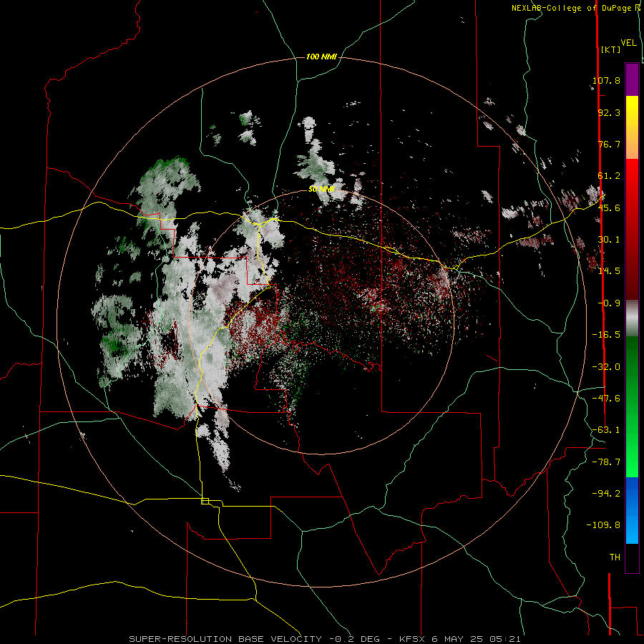Select the 61.2 scale value

point(609,176)
